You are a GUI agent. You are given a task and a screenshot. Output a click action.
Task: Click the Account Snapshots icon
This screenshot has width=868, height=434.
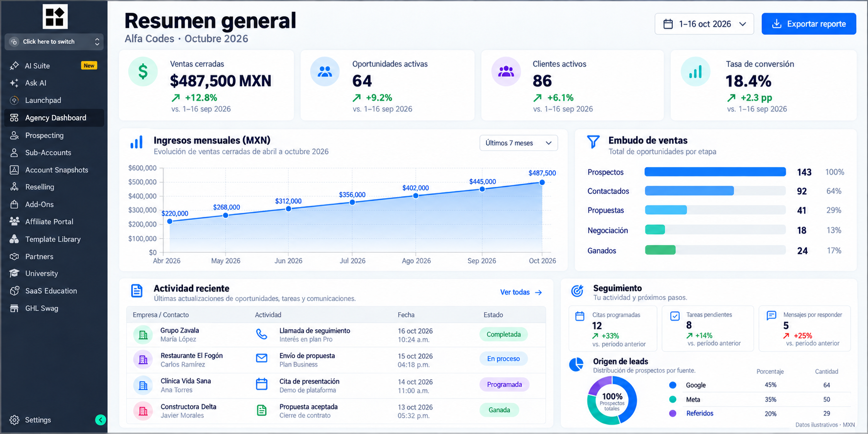click(14, 170)
